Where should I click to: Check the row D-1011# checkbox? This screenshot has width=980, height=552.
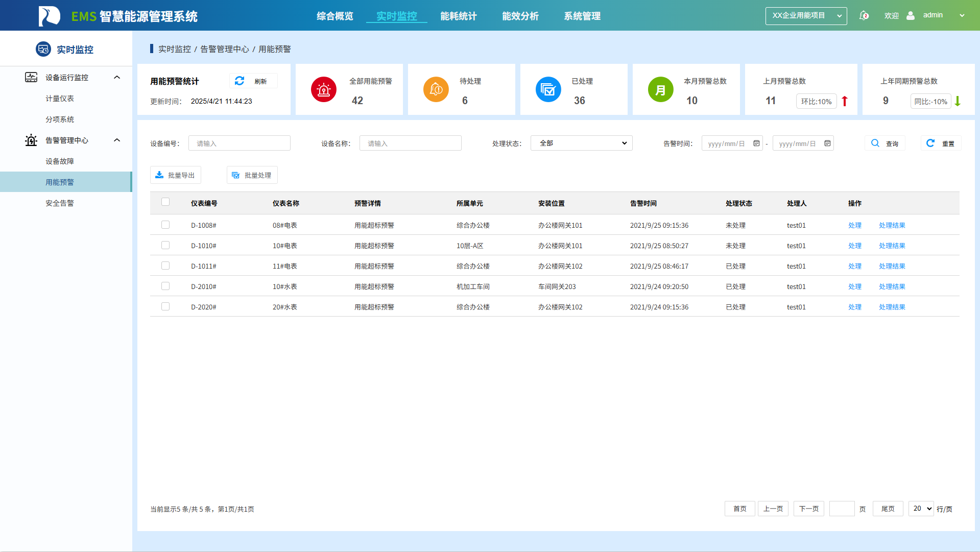(165, 266)
